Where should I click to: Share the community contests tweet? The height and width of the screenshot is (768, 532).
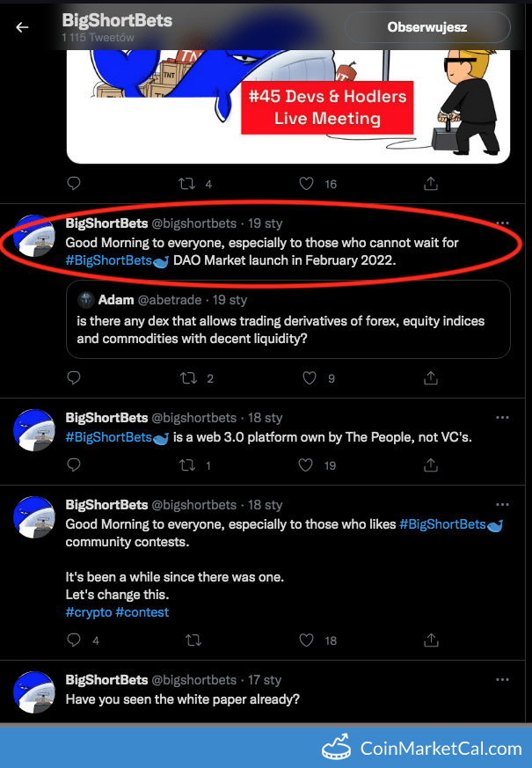click(x=431, y=640)
